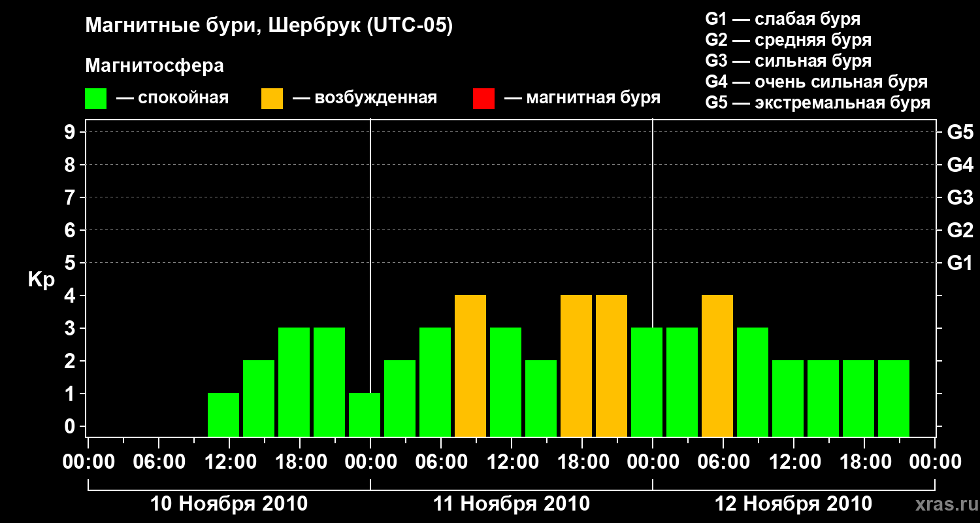Click the 12:00 tick label for 10 Ноября

(x=229, y=462)
